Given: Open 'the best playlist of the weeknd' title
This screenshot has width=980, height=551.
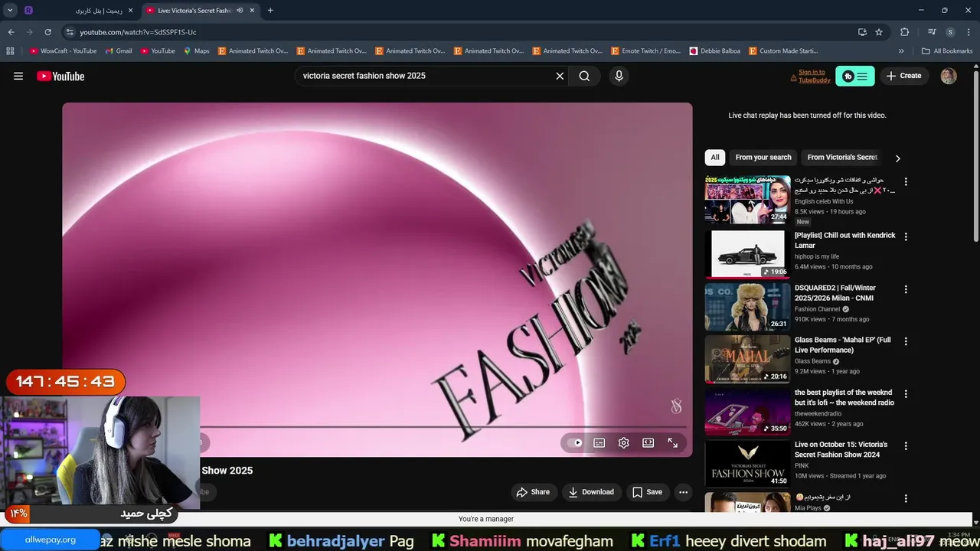Looking at the screenshot, I should coord(844,397).
